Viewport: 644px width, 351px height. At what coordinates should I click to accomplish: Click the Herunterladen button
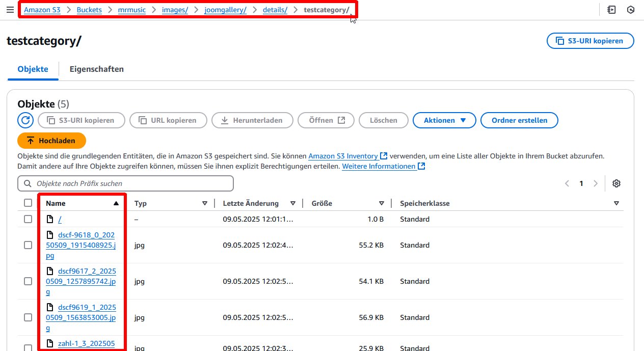point(252,120)
